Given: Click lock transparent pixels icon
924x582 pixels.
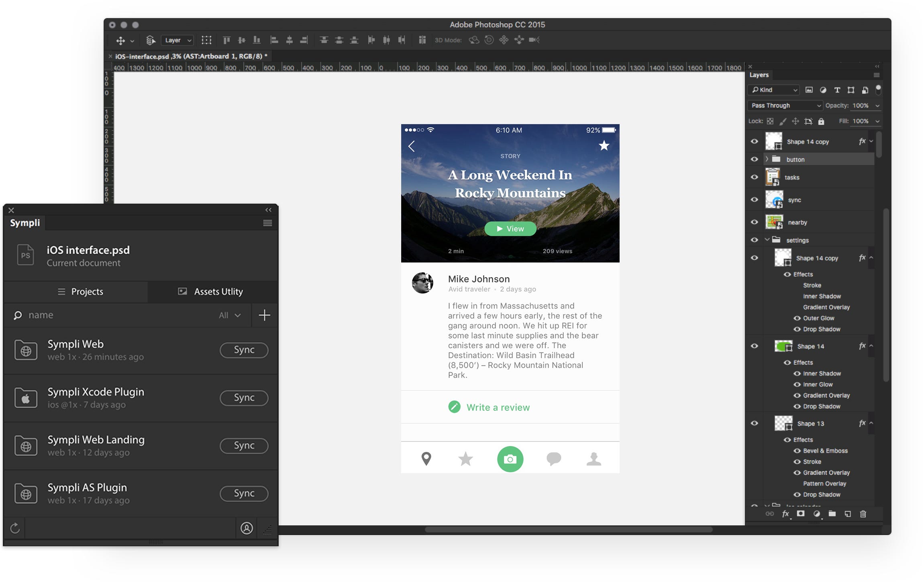Looking at the screenshot, I should (770, 121).
